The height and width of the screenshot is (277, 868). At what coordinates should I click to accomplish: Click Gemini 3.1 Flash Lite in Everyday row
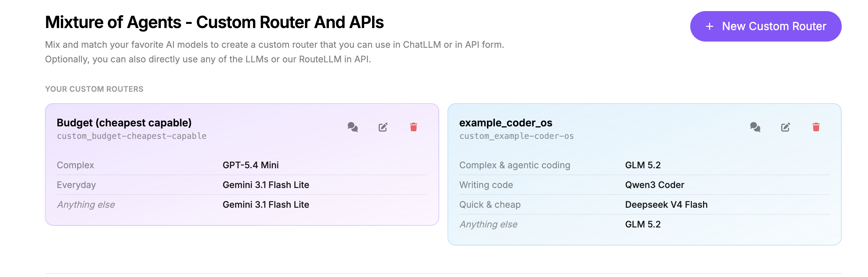[266, 185]
